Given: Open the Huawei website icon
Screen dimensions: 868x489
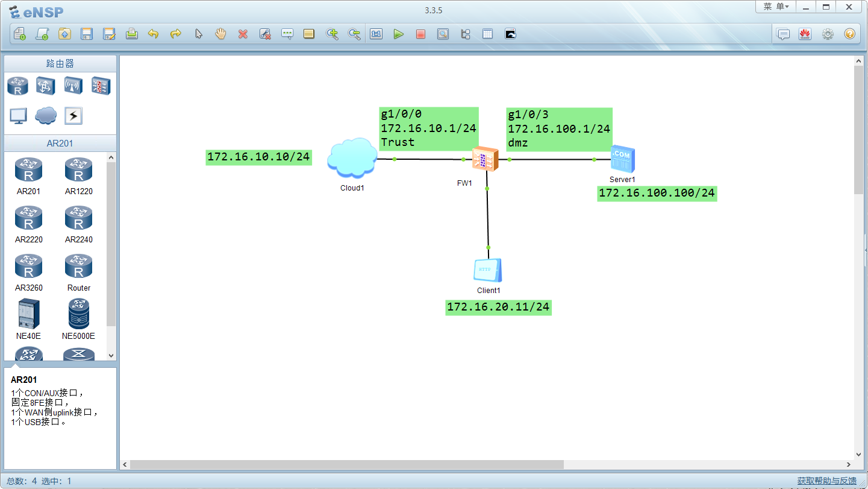Looking at the screenshot, I should click(x=805, y=34).
